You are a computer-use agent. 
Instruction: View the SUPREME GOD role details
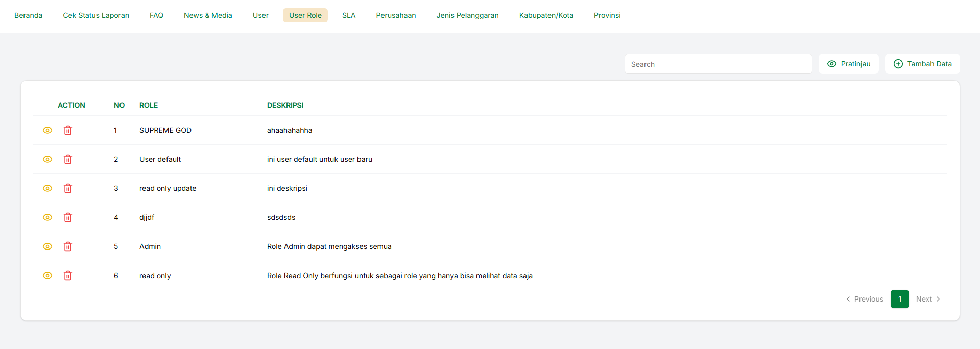47,130
